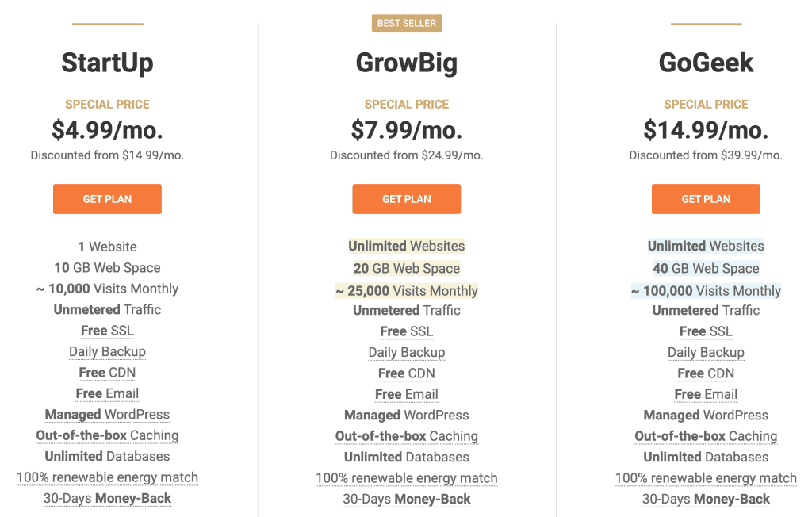Click 30-Days Money-Back in the GoGeek column
Screen dimensions: 812x517
point(706,498)
